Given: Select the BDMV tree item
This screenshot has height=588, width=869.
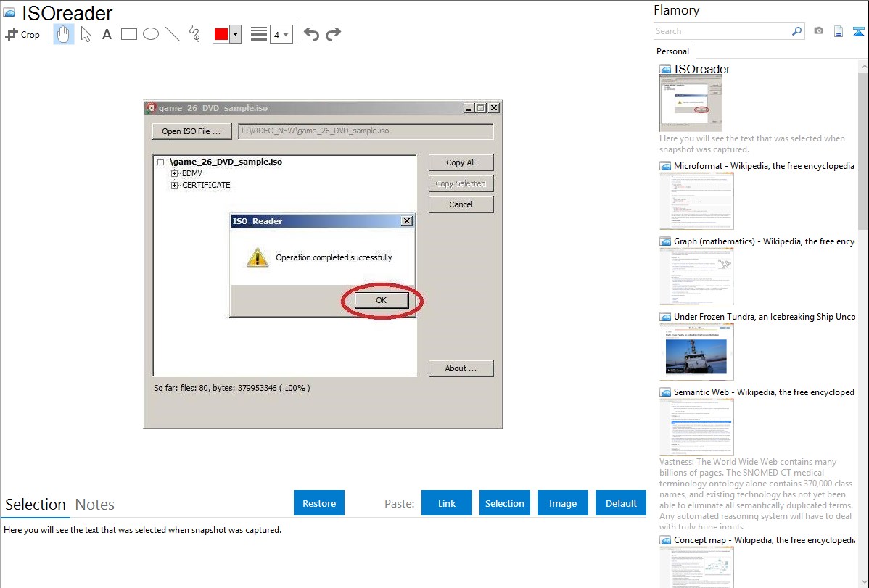Looking at the screenshot, I should (x=191, y=173).
